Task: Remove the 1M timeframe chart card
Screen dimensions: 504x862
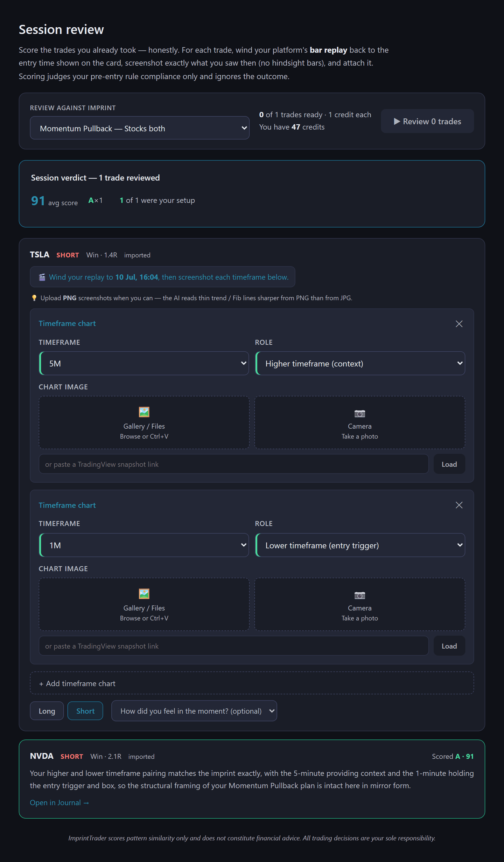Action: 459,505
